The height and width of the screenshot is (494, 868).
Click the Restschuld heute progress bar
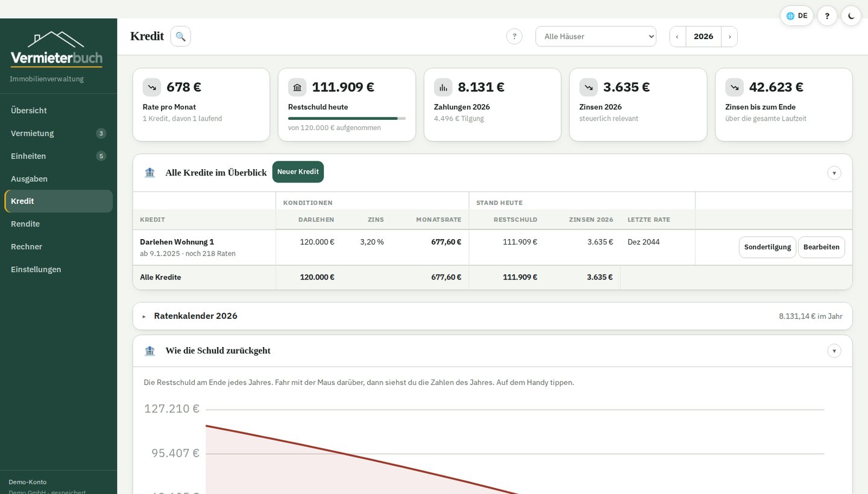(x=347, y=118)
